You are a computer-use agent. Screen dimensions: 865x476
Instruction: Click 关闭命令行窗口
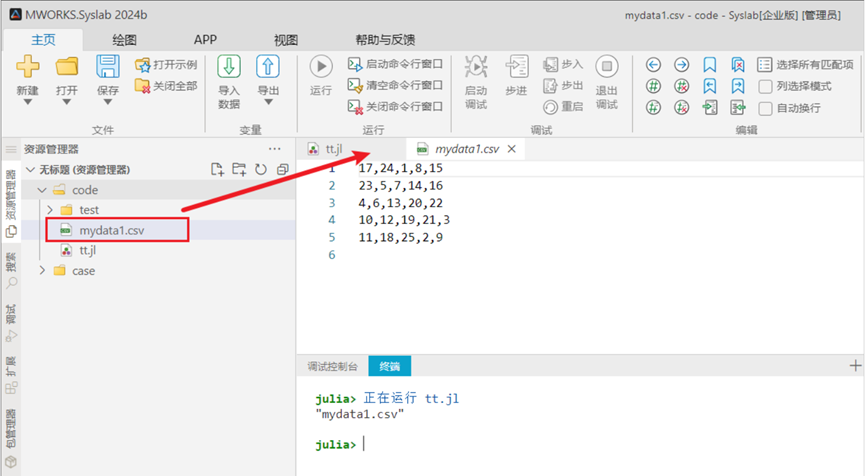(x=395, y=106)
